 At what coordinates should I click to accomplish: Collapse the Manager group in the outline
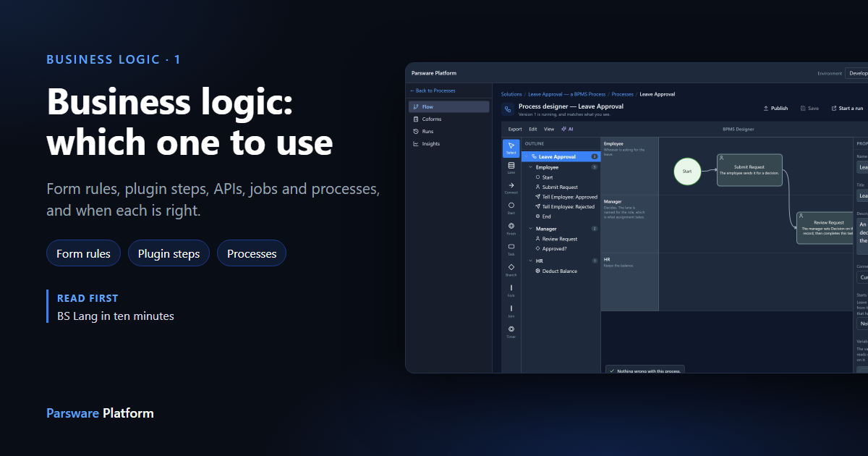530,229
